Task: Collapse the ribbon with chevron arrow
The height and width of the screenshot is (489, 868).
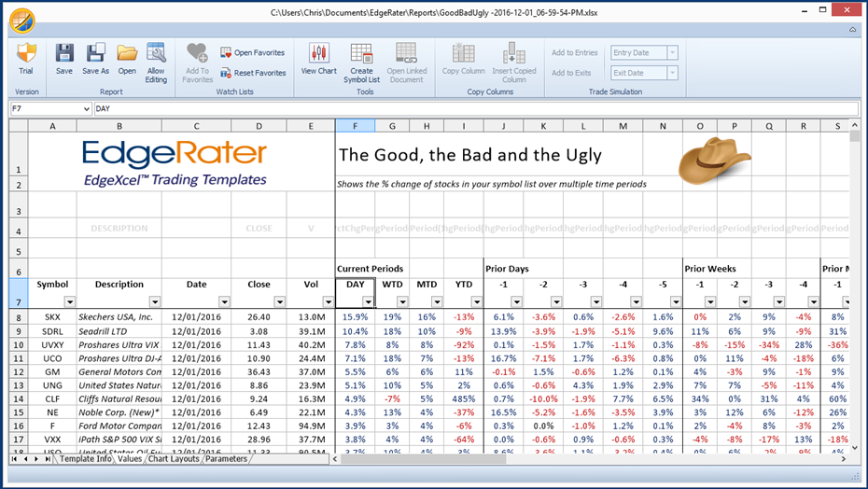Action: point(852,30)
